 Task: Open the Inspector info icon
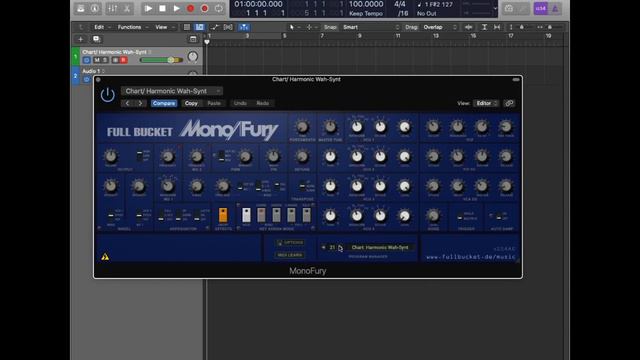[95, 8]
